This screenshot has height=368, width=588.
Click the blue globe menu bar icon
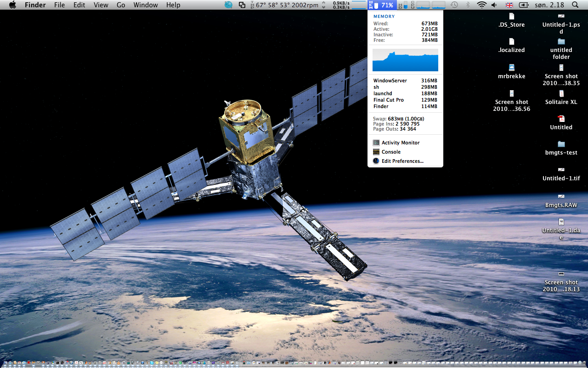(228, 5)
